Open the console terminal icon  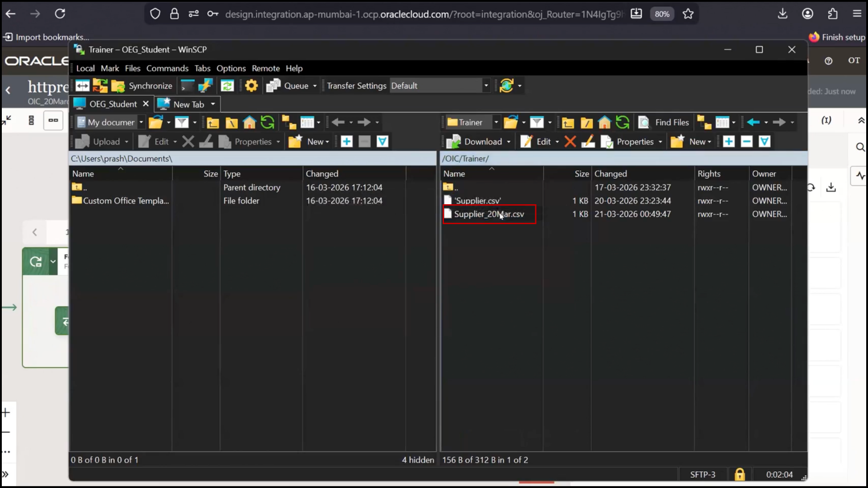(x=187, y=86)
